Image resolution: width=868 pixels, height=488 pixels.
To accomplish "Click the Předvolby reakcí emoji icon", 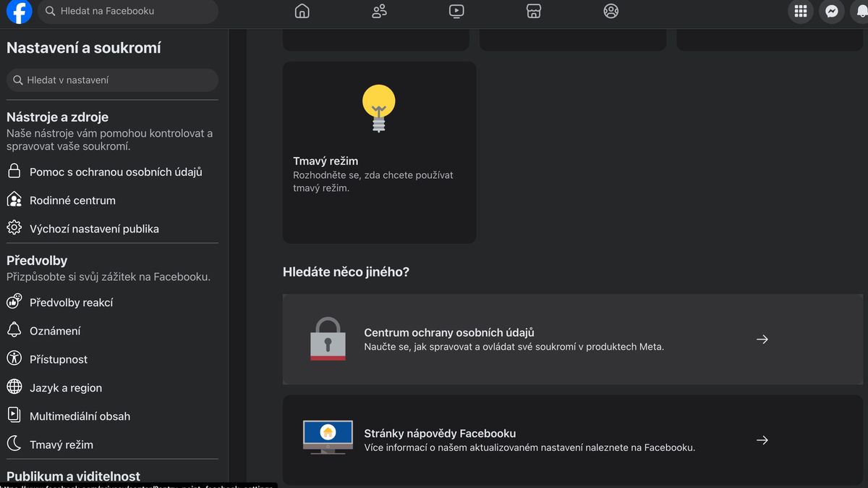I will click(x=14, y=302).
